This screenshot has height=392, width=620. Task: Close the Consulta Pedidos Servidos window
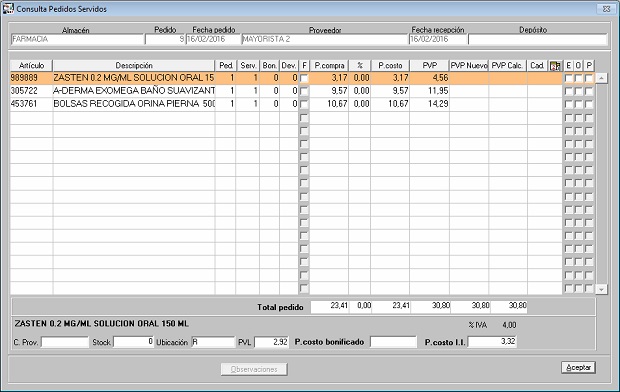coord(606,9)
